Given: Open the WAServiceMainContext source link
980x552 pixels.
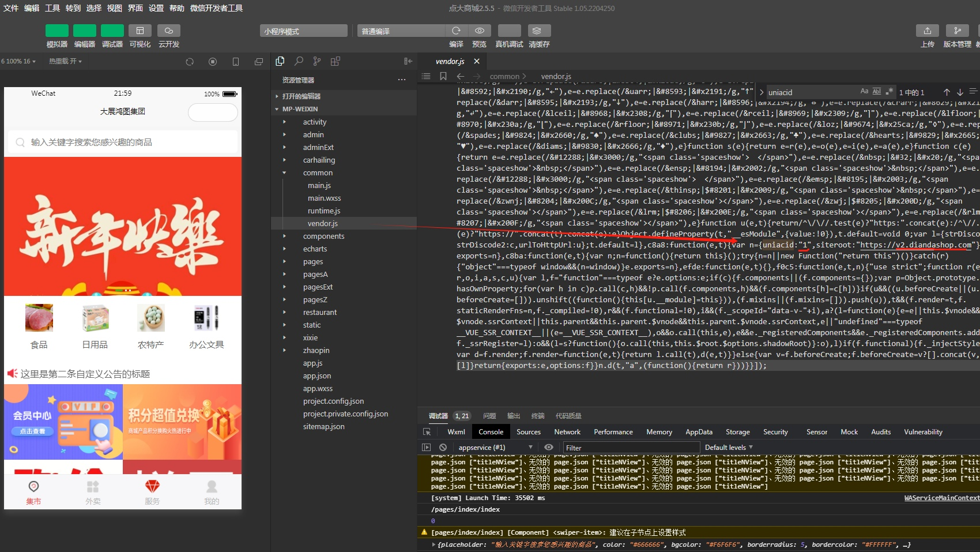Looking at the screenshot, I should point(941,498).
